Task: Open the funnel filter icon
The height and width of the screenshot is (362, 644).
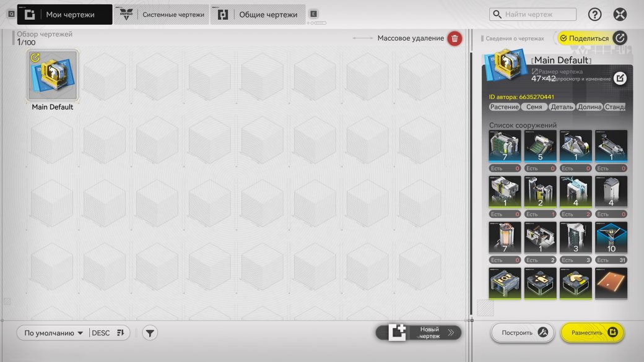Action: pyautogui.click(x=150, y=333)
